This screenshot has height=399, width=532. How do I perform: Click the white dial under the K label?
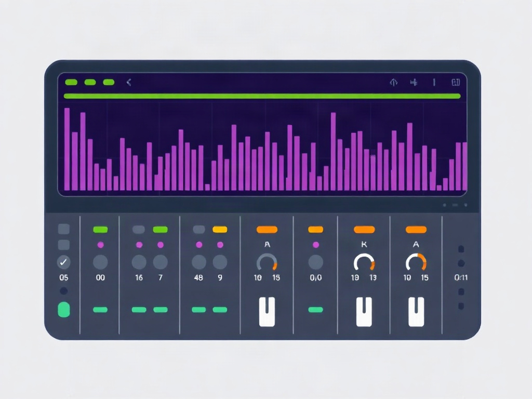tap(364, 262)
